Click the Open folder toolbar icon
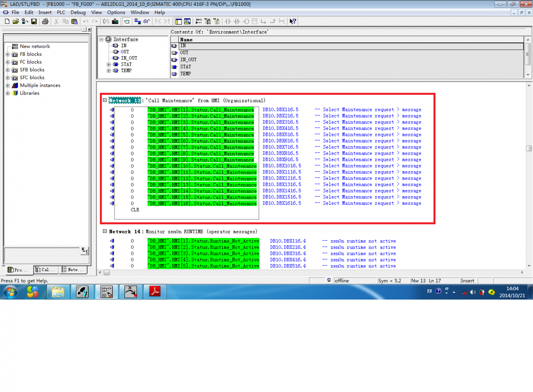The width and height of the screenshot is (533, 392). pyautogui.click(x=16, y=21)
